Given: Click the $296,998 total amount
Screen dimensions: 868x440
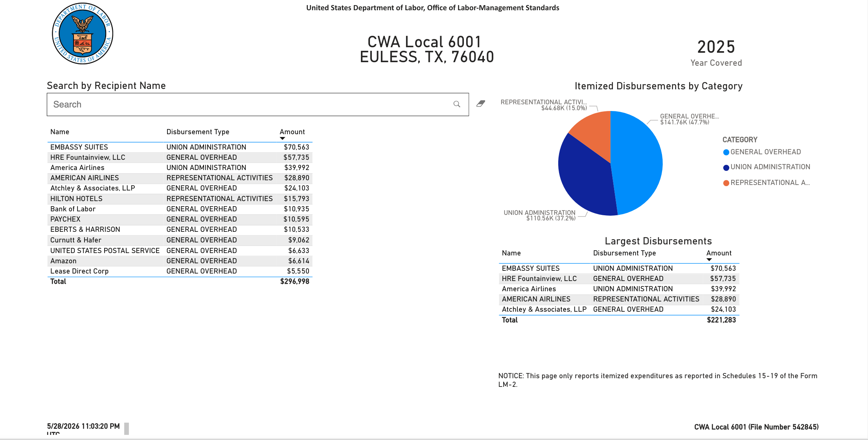Looking at the screenshot, I should click(294, 281).
